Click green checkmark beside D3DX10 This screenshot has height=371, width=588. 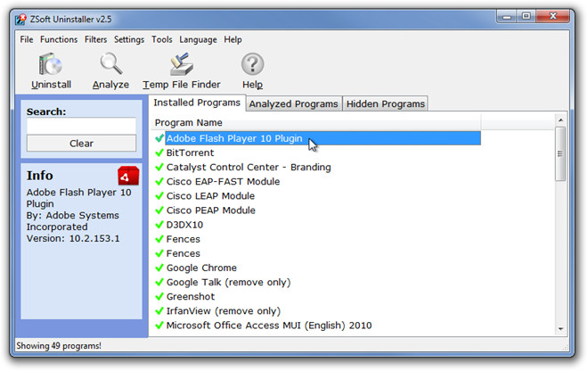tap(159, 225)
